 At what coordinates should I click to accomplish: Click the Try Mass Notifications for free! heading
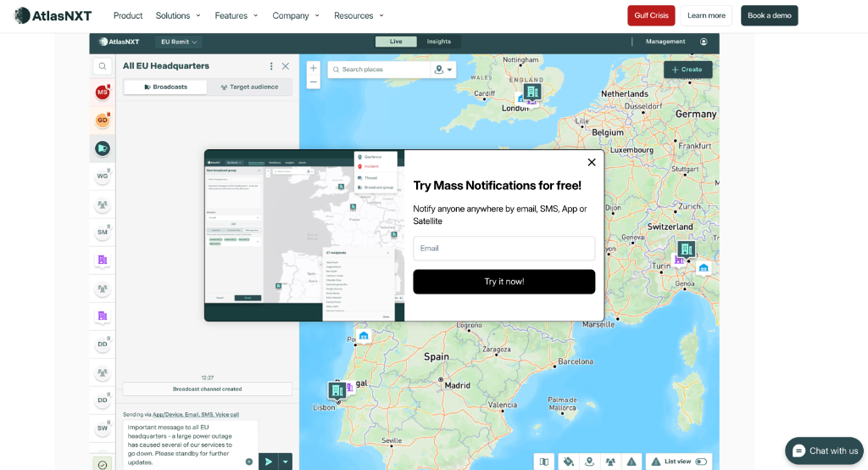pyautogui.click(x=497, y=186)
